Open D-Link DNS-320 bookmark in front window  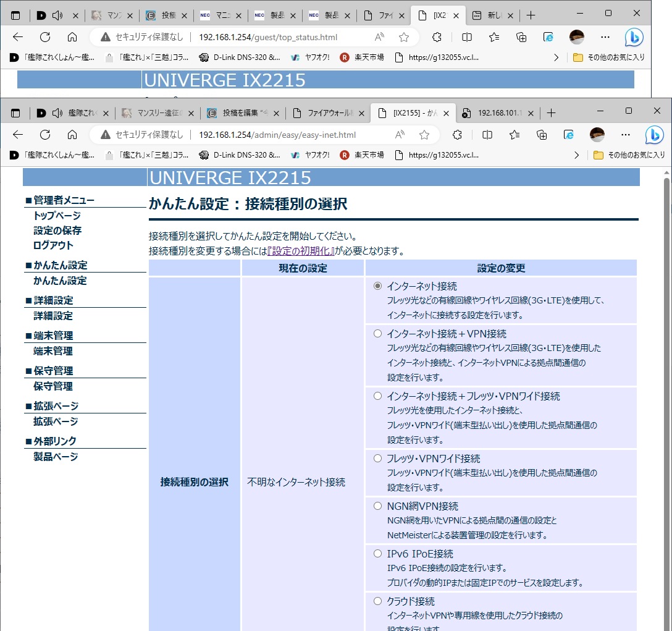[x=240, y=155]
